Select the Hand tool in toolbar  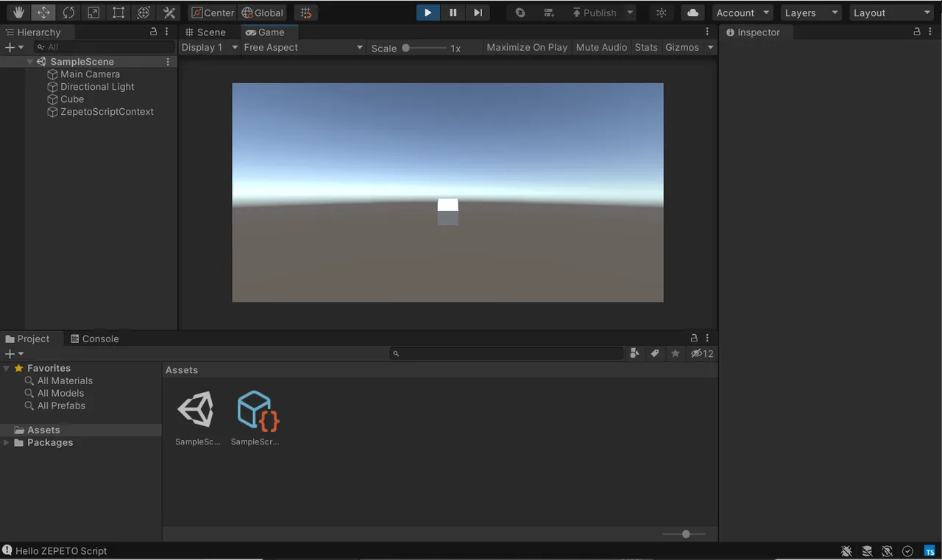(18, 13)
